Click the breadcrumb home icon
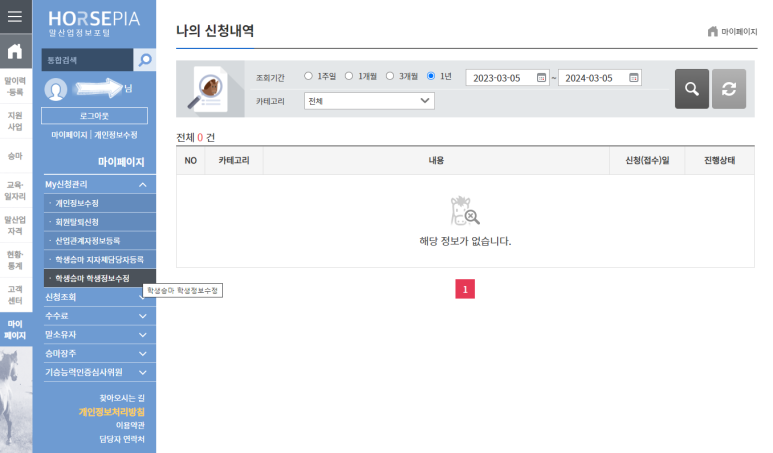 pos(712,32)
